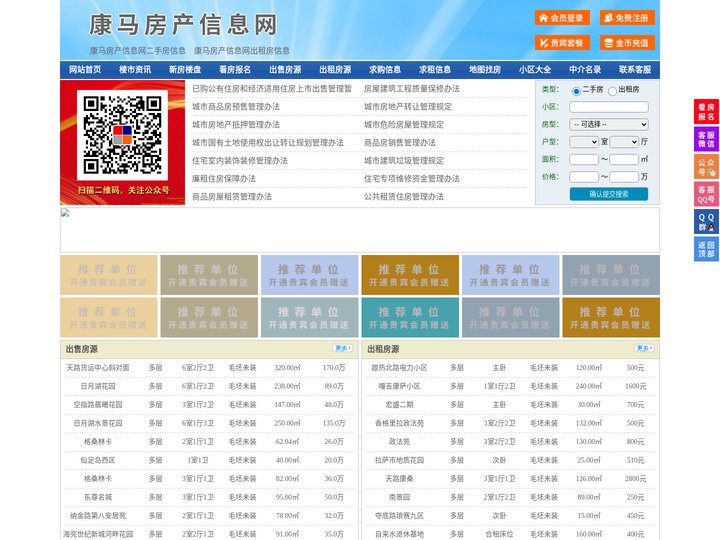Click the red 看房报名 floating side button
This screenshot has width=720, height=540.
click(x=706, y=112)
